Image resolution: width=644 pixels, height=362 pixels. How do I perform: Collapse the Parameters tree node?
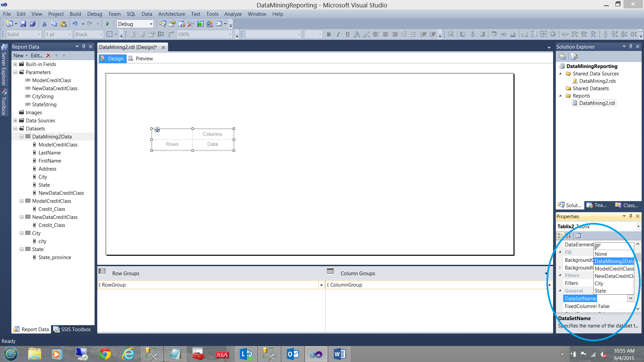(15, 72)
